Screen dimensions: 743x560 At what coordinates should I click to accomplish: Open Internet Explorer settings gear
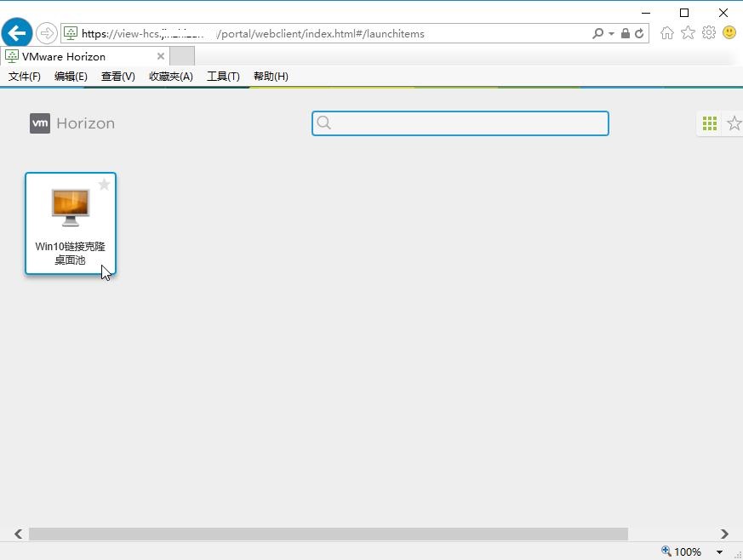click(708, 32)
